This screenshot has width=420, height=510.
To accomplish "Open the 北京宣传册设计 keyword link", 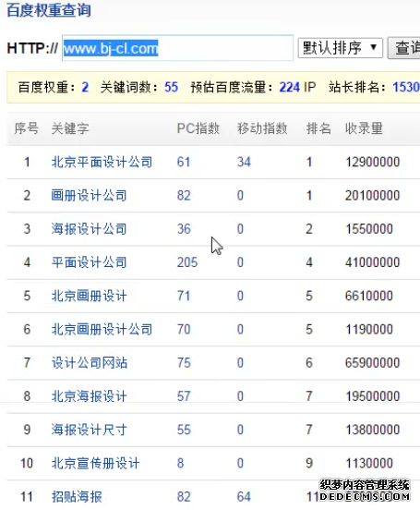I will pos(95,463).
